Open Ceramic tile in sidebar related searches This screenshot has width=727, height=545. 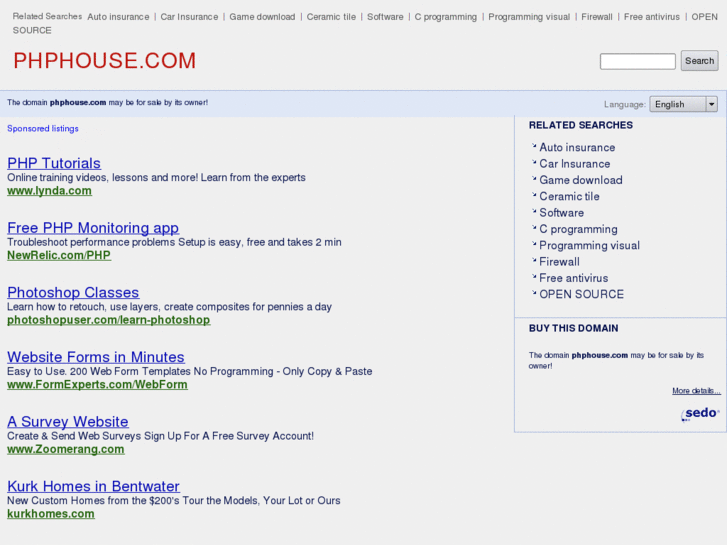click(569, 196)
